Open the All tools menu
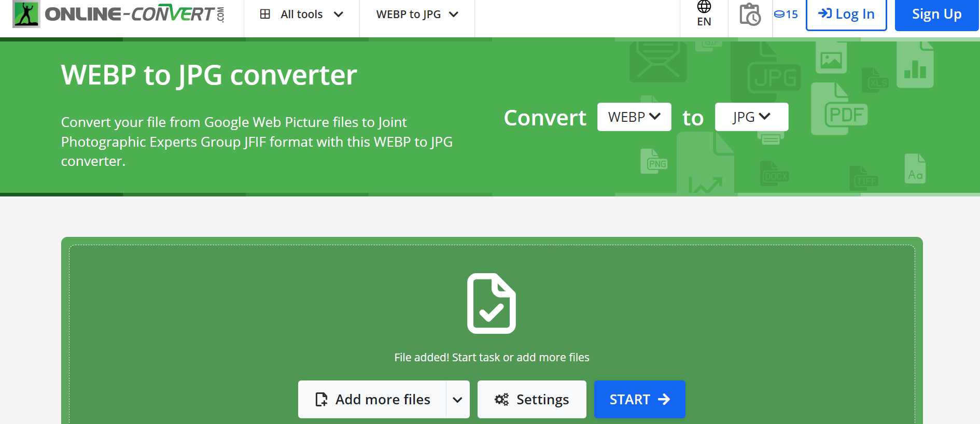Viewport: 980px width, 424px height. click(301, 15)
